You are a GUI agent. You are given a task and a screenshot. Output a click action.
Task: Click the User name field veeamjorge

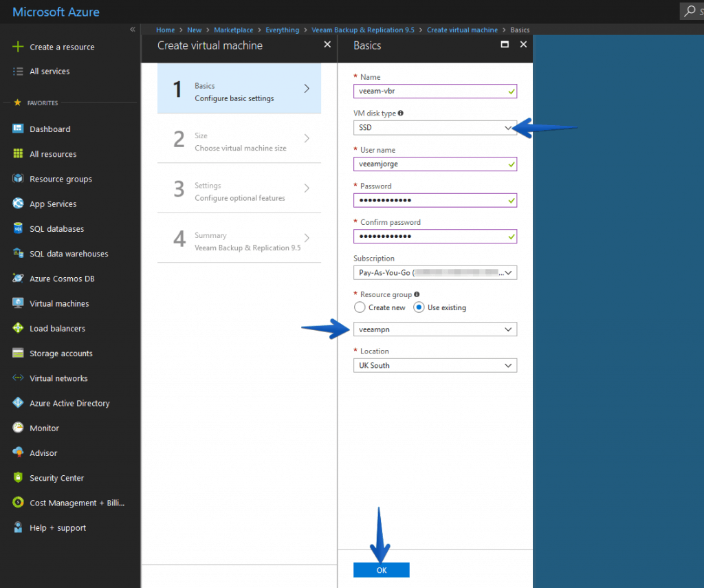(x=435, y=164)
